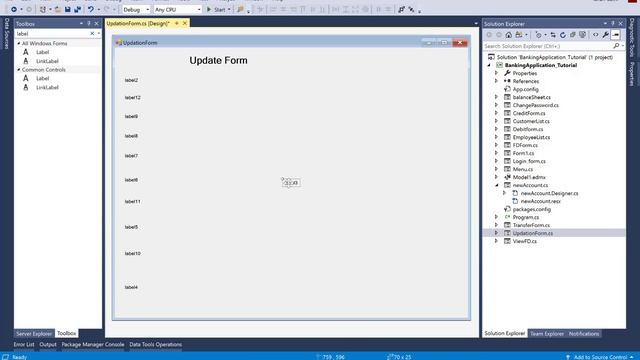Click Solution Explorer search magnifier icon
The image size is (640, 360).
click(x=616, y=46)
